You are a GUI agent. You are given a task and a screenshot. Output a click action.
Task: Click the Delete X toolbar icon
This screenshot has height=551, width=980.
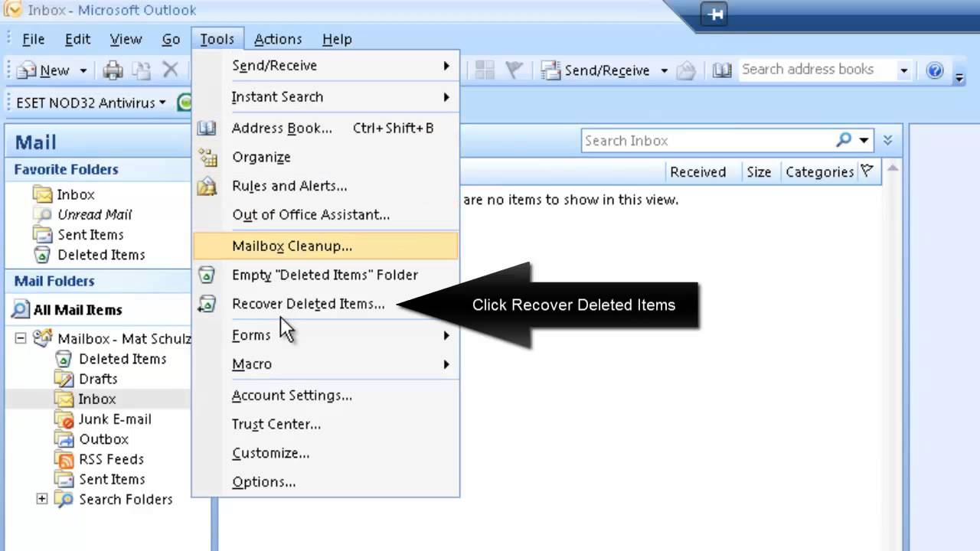pos(170,70)
